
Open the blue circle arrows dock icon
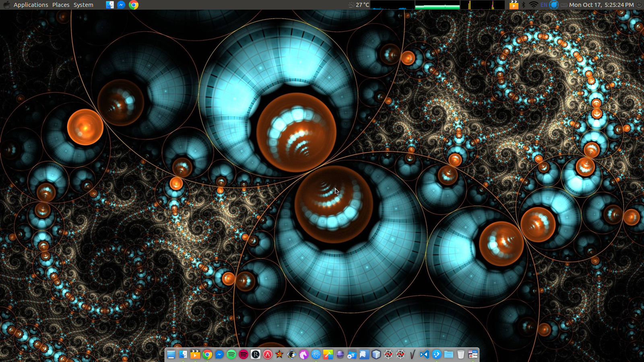pyautogui.click(x=437, y=354)
